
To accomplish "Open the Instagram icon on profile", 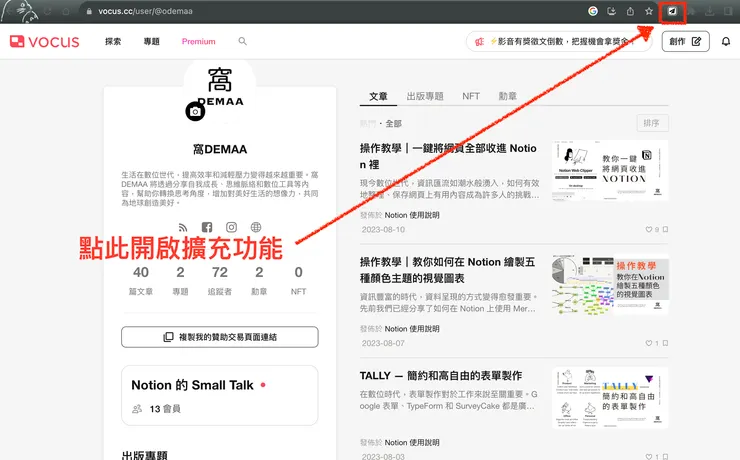I will click(x=231, y=227).
